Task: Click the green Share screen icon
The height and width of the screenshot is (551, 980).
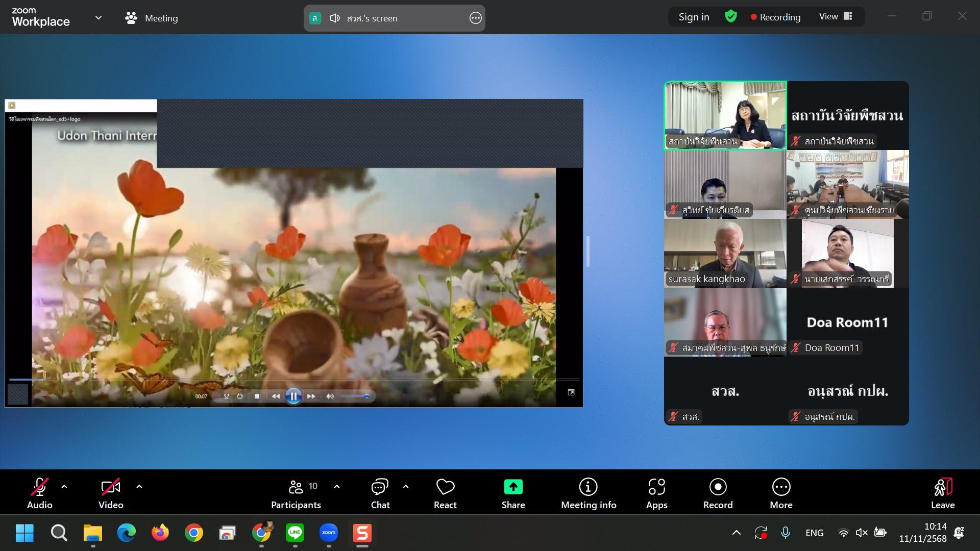Action: pos(513,487)
